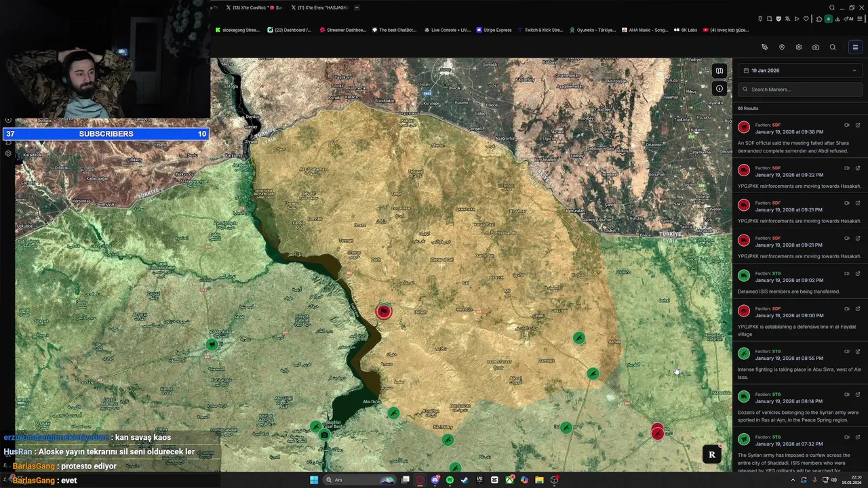This screenshot has height=488, width=868.
Task: Select the pen drawing tool in map toolbar
Action: click(x=765, y=47)
